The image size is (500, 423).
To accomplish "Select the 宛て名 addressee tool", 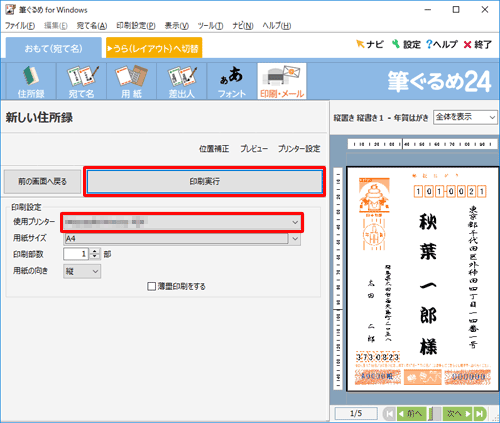I will pyautogui.click(x=81, y=81).
